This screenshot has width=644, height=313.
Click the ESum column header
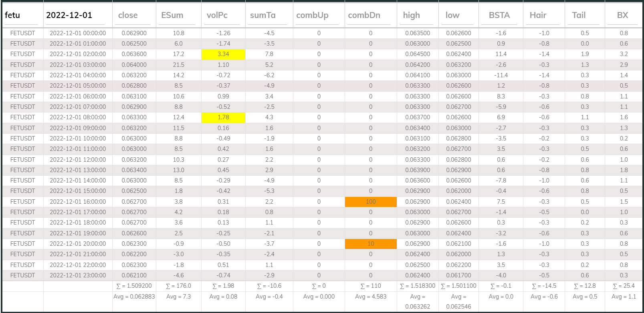click(x=172, y=15)
